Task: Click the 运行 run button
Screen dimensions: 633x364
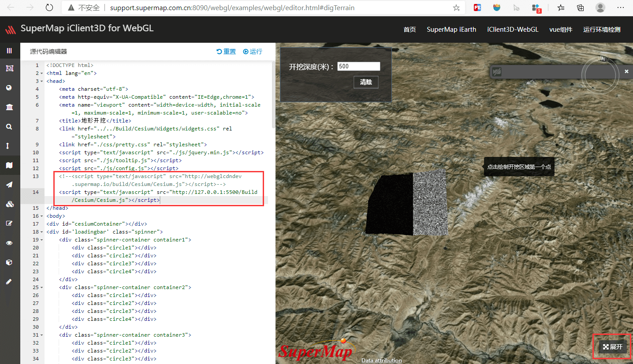Action: 253,52
